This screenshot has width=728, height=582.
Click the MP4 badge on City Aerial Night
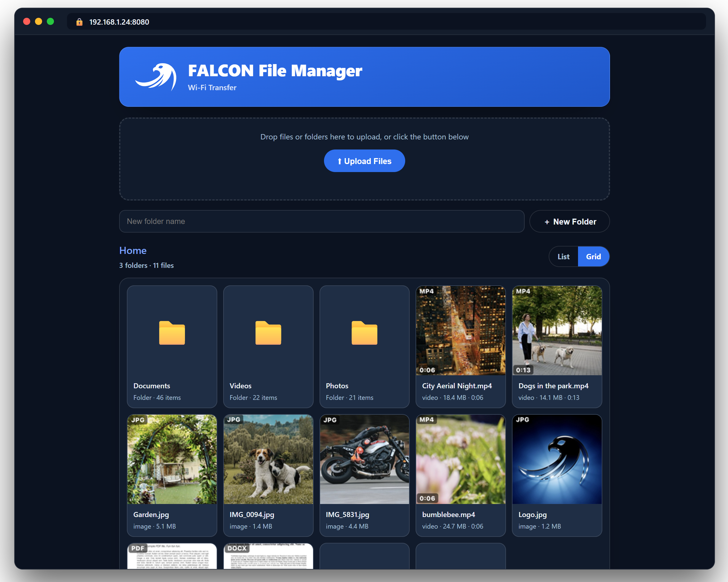click(x=426, y=291)
